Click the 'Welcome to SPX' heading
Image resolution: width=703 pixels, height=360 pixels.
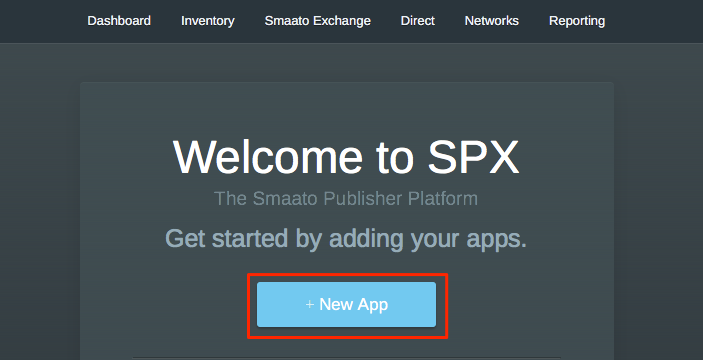coord(346,158)
